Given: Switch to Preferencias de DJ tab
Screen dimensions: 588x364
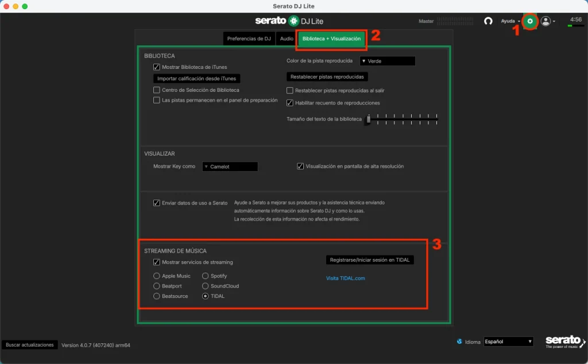Looking at the screenshot, I should coord(249,38).
